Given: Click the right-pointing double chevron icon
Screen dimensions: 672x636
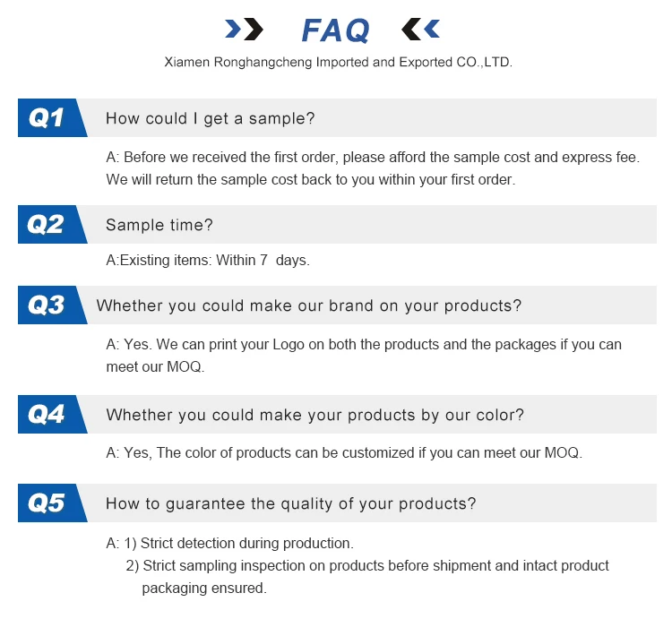Looking at the screenshot, I should 244,30.
